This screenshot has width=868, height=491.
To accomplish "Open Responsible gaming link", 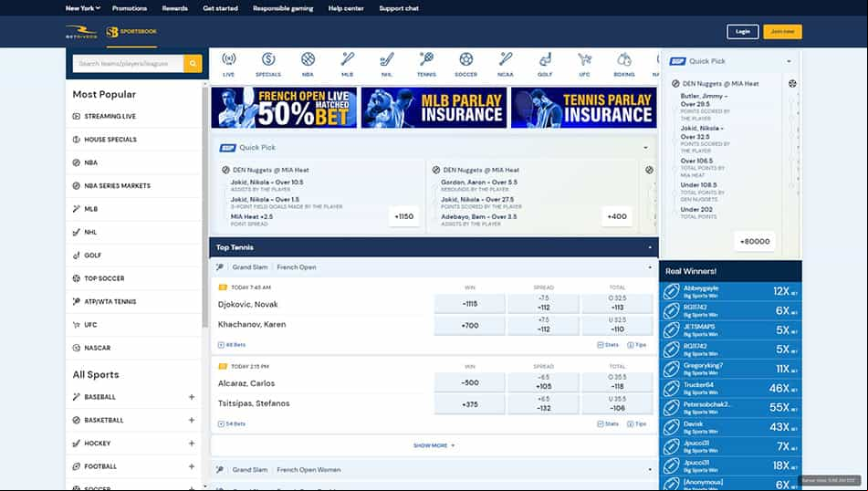I will pos(283,8).
